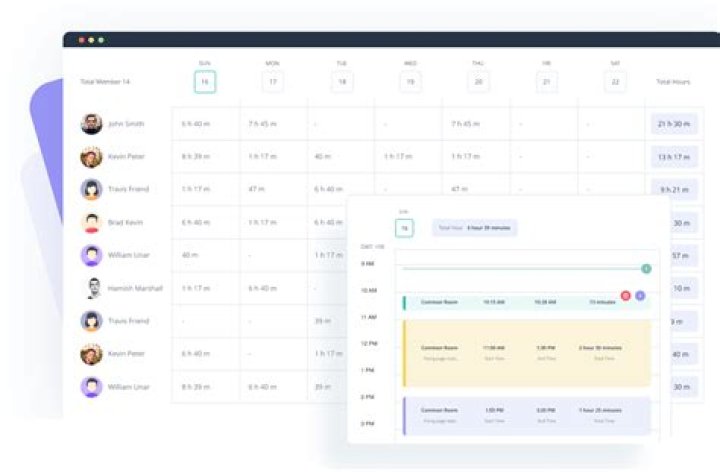720x472 pixels.
Task: Select Monday the 17th in the week header
Action: (x=273, y=82)
